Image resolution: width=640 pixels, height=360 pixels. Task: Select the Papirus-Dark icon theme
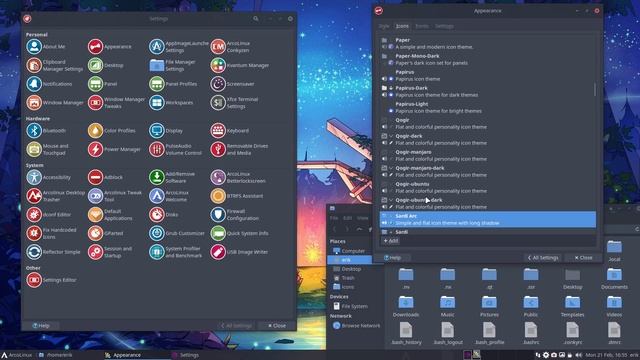488,91
